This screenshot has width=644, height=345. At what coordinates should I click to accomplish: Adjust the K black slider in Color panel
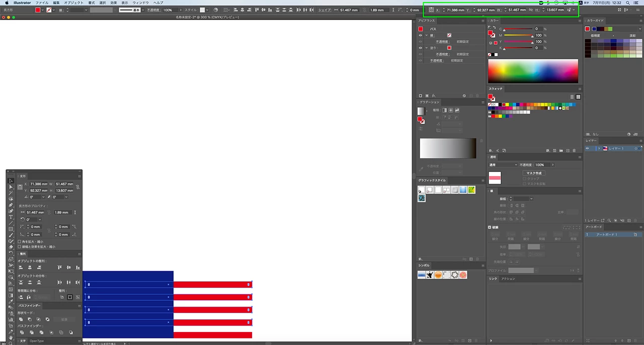point(518,48)
